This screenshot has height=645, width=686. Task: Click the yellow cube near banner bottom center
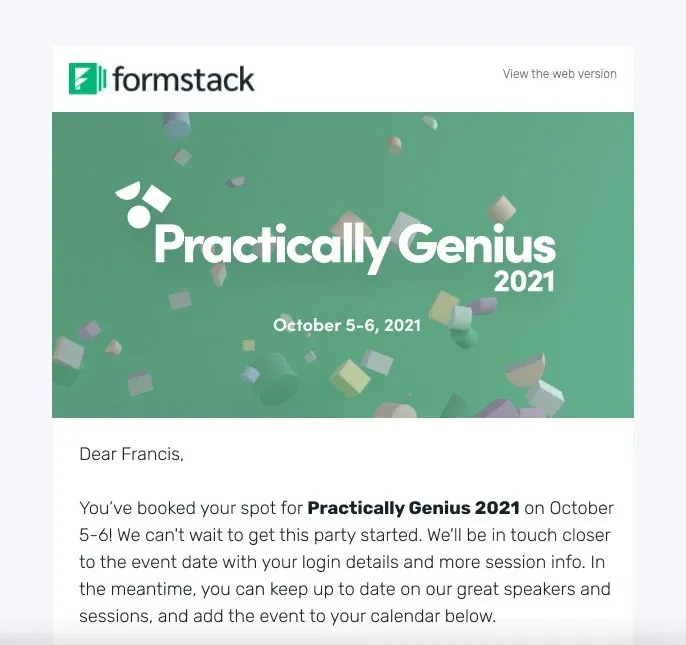coord(350,377)
